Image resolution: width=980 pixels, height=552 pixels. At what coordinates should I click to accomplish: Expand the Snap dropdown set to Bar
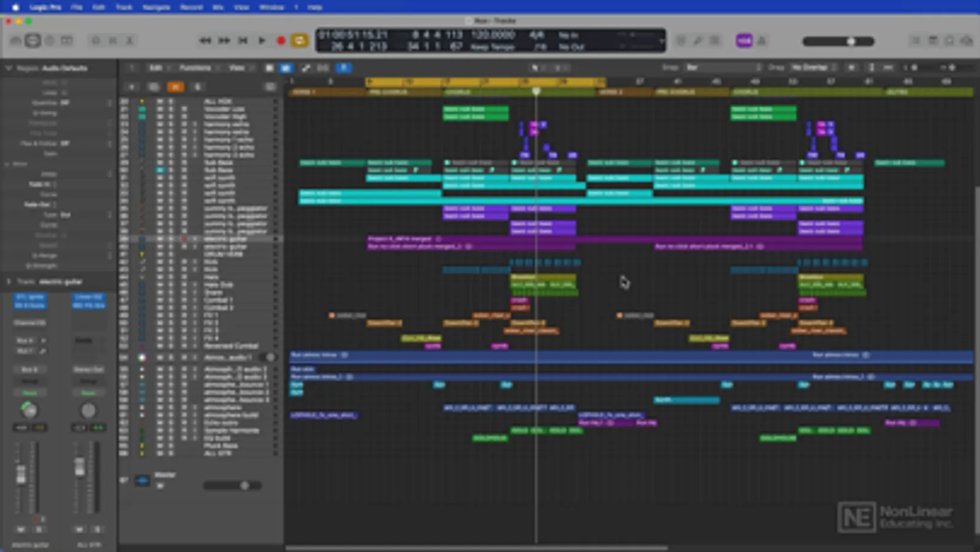tap(723, 67)
